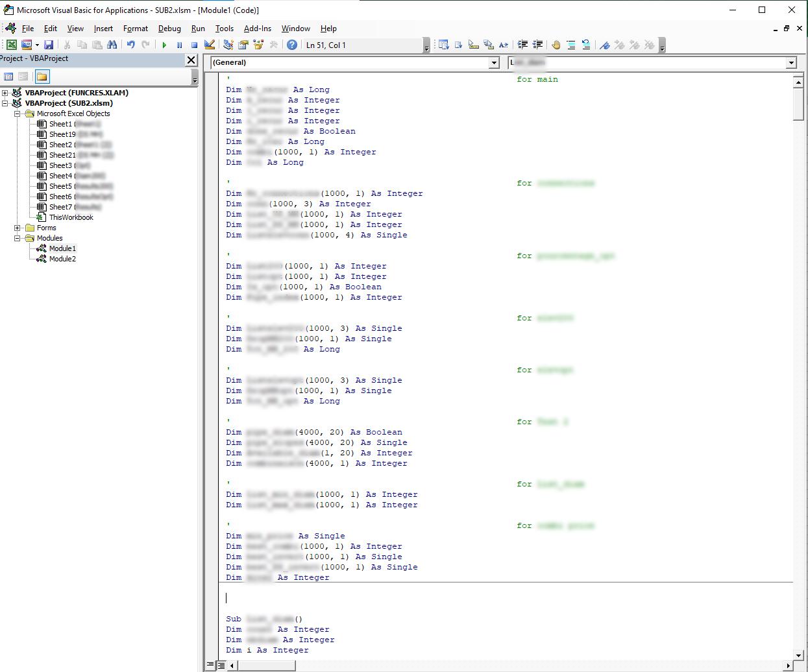Click View Object in Project pane

(23, 77)
